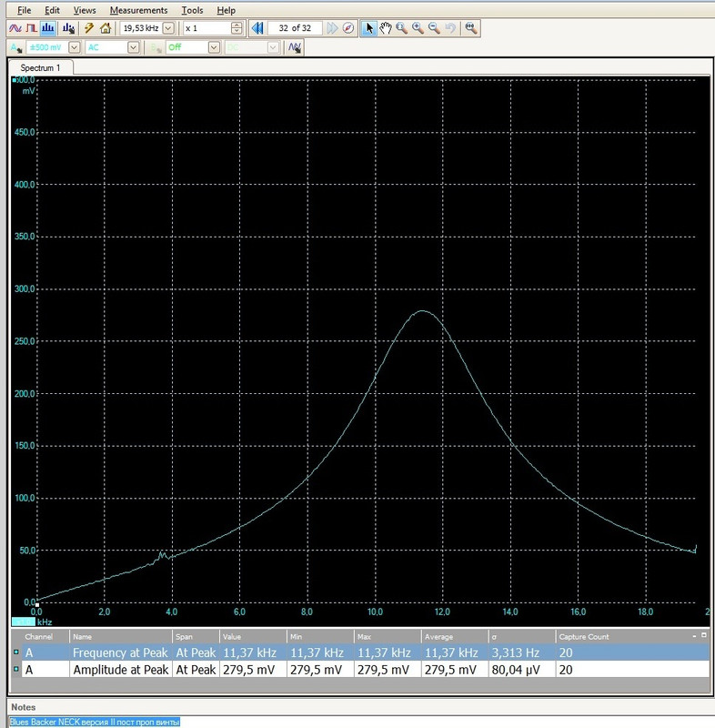Screen dimensions: 715x728
Task: Click the Home default setup icon
Action: (106, 28)
